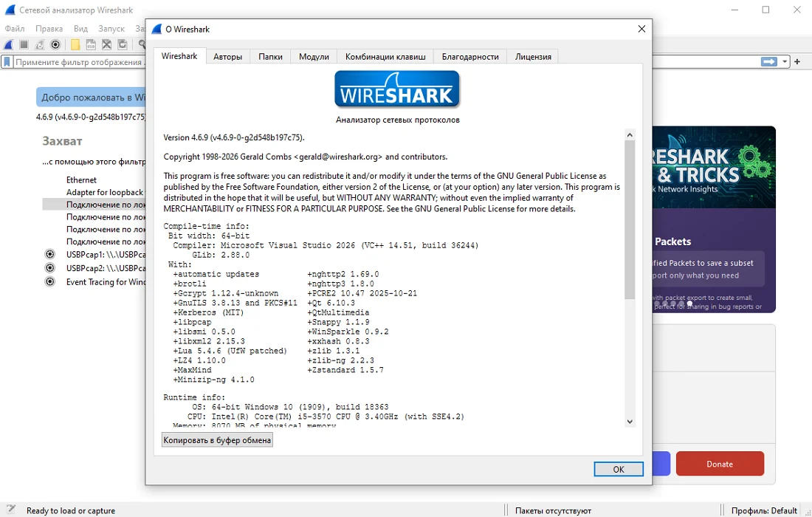Open the Вид menu

(80, 29)
